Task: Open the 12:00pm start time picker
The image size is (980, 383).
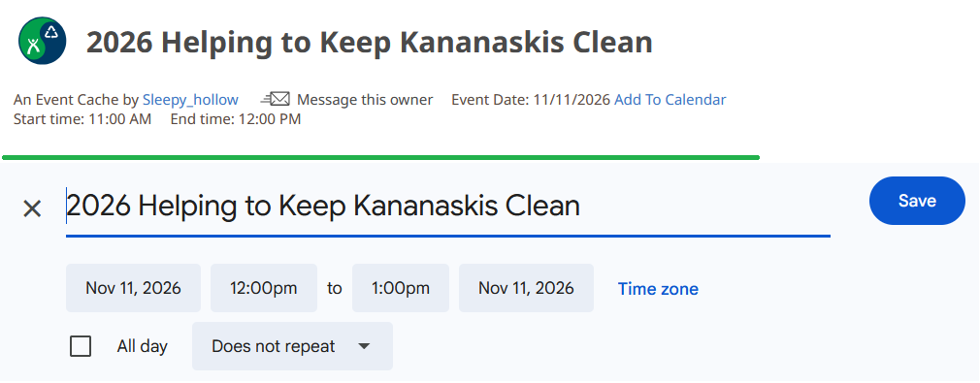Action: point(264,288)
